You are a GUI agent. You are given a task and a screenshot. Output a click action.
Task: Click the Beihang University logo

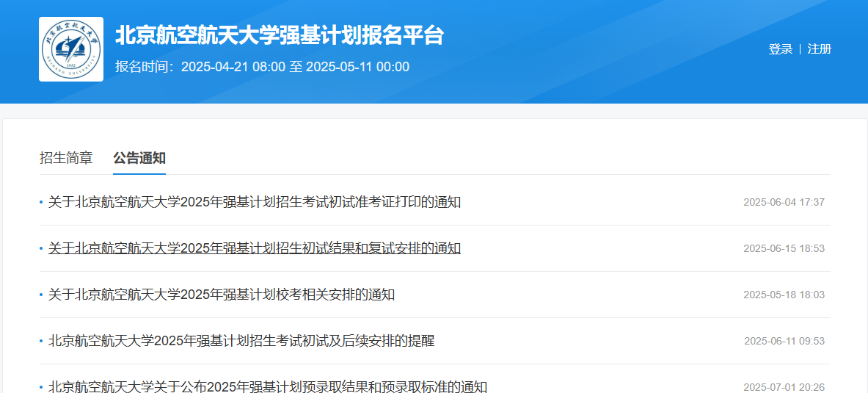click(71, 49)
